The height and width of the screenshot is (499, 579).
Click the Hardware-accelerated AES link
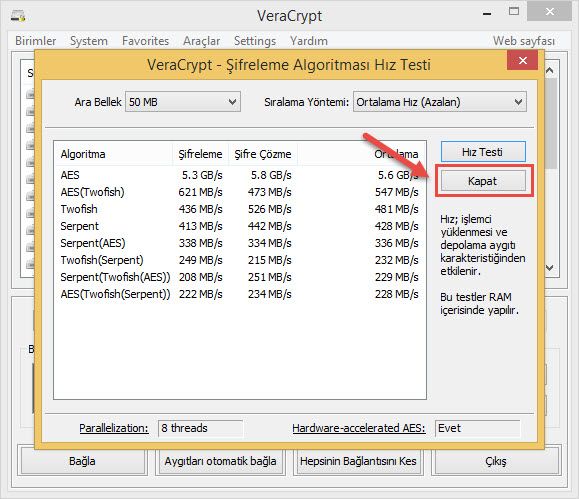click(x=359, y=428)
